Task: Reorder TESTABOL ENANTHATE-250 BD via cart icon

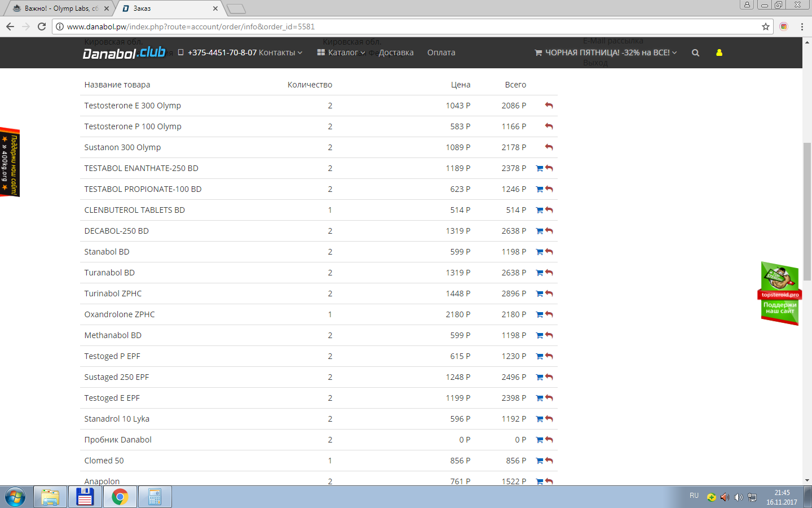Action: point(540,168)
